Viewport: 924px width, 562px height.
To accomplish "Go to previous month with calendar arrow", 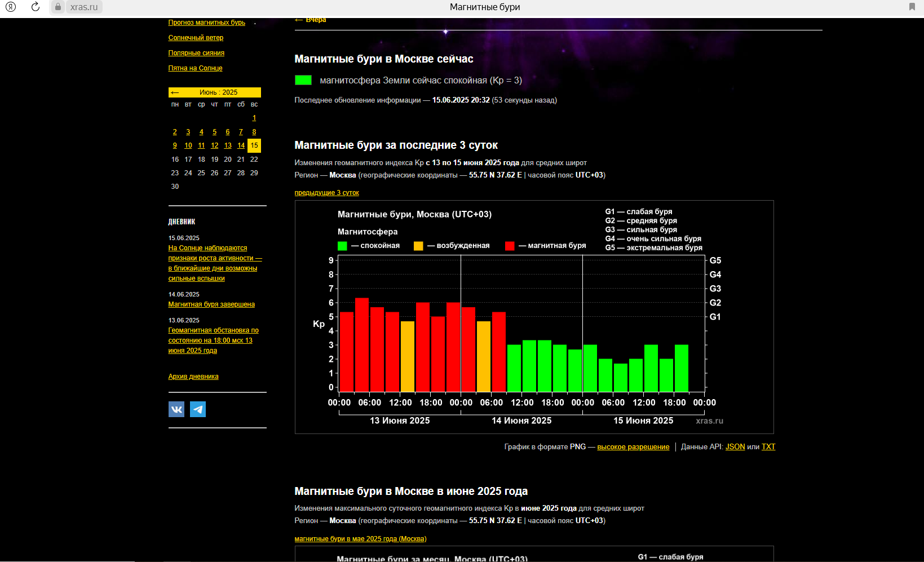I will 175,92.
